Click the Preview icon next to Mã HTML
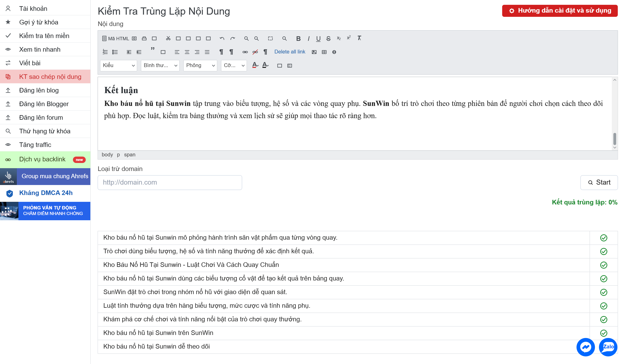The height and width of the screenshot is (364, 625). [x=134, y=38]
